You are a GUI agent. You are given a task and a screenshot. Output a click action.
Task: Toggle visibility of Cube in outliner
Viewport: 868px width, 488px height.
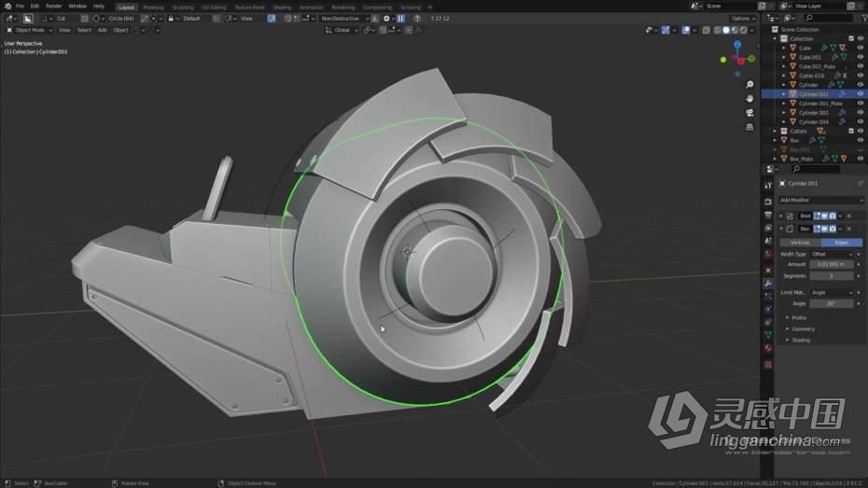pyautogui.click(x=861, y=48)
